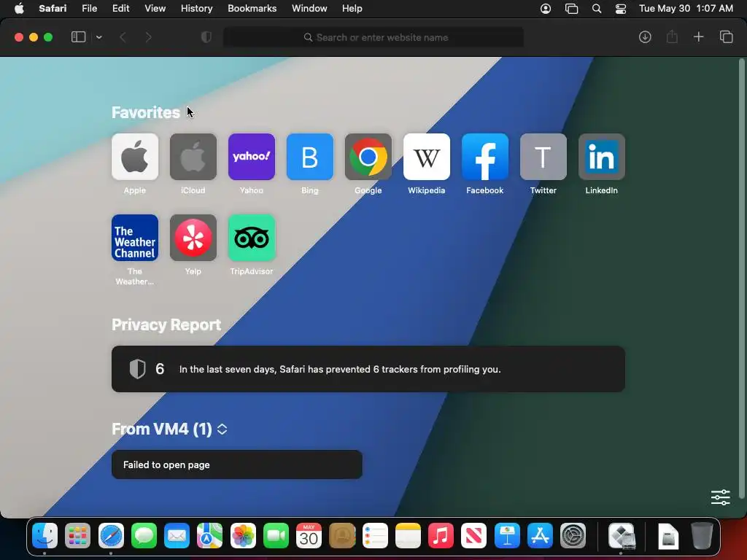
Task: Open Finder from the Dock
Action: tap(44, 536)
